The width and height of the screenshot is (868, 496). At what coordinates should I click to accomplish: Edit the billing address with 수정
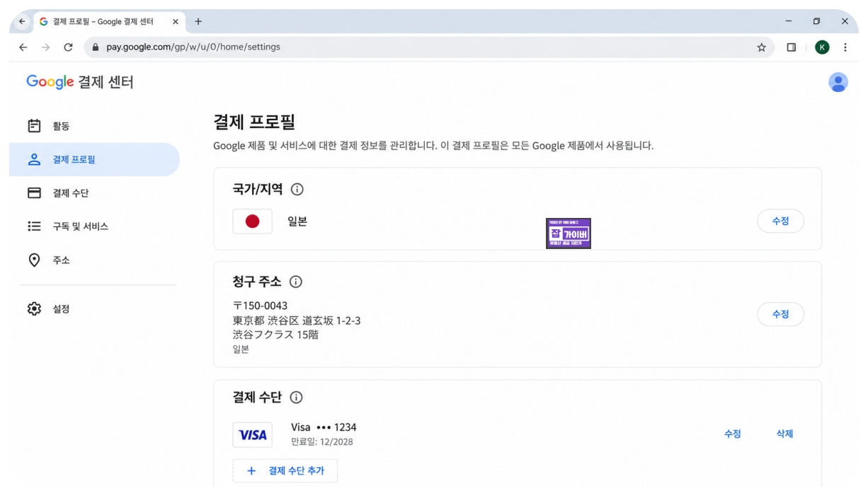780,314
